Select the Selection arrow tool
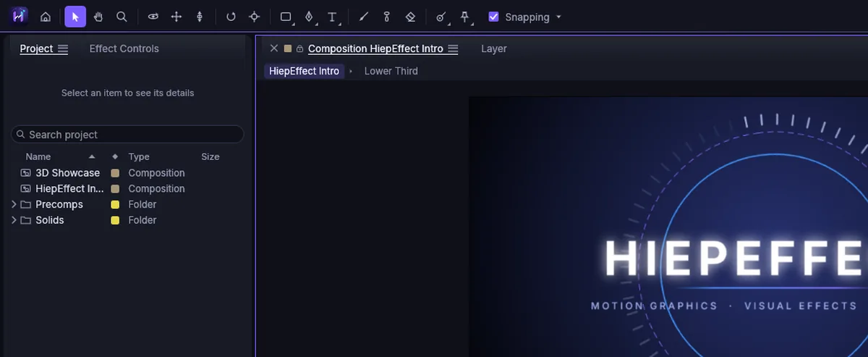The image size is (868, 357). (x=75, y=17)
